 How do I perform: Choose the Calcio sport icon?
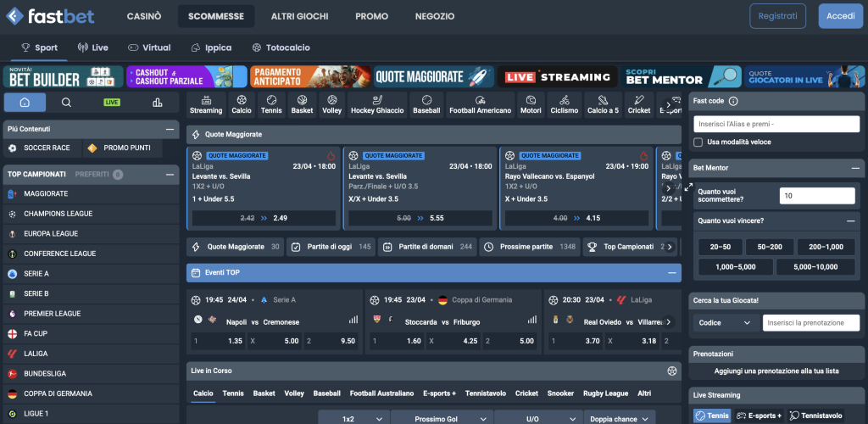pos(242,105)
